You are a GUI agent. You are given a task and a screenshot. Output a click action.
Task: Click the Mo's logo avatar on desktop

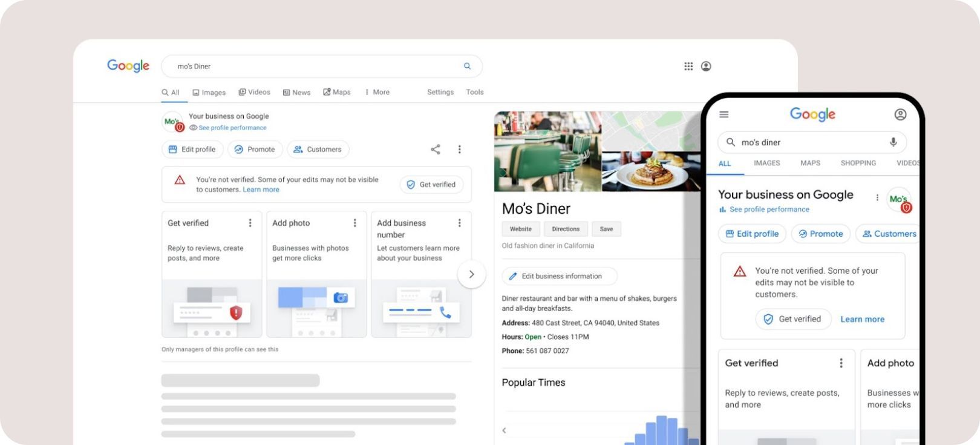tap(173, 122)
